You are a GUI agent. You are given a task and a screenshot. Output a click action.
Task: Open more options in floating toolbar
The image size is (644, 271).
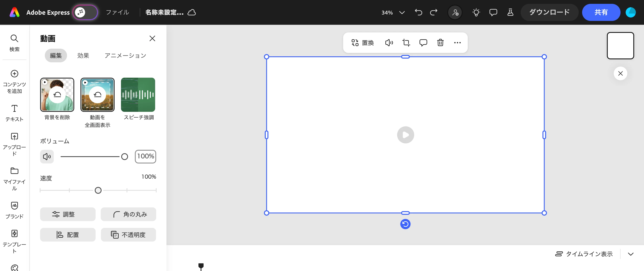click(x=457, y=43)
